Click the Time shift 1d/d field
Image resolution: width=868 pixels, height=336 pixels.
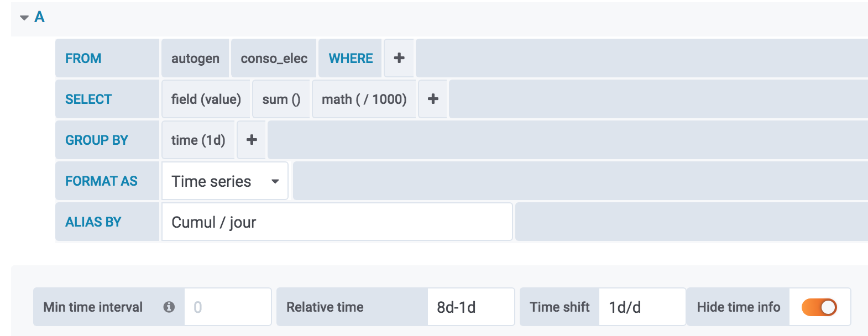[641, 307]
